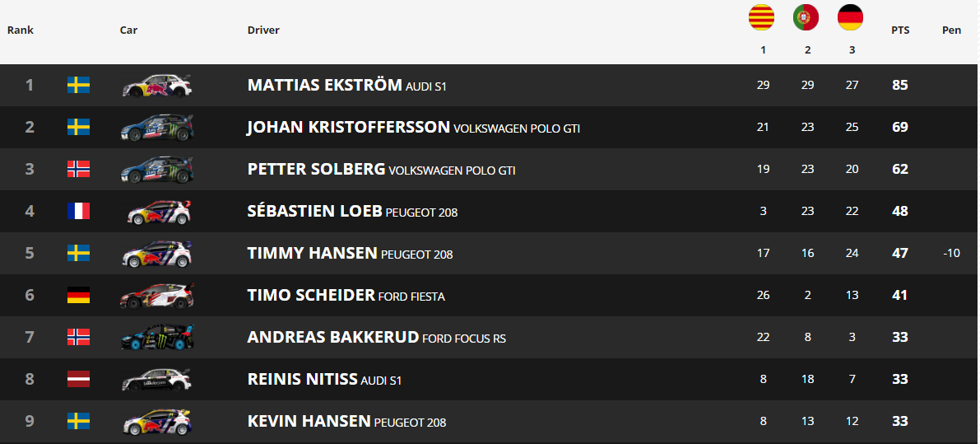Open Mattias Ekström's Audi S1 car thumbnail
The height and width of the screenshot is (444, 980).
tap(157, 86)
